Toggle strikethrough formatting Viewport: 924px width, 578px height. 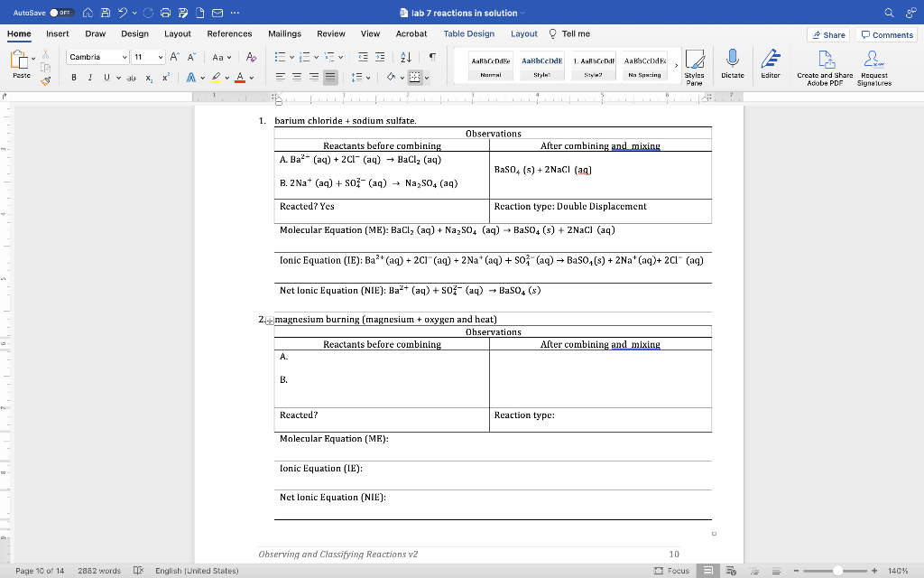click(132, 78)
